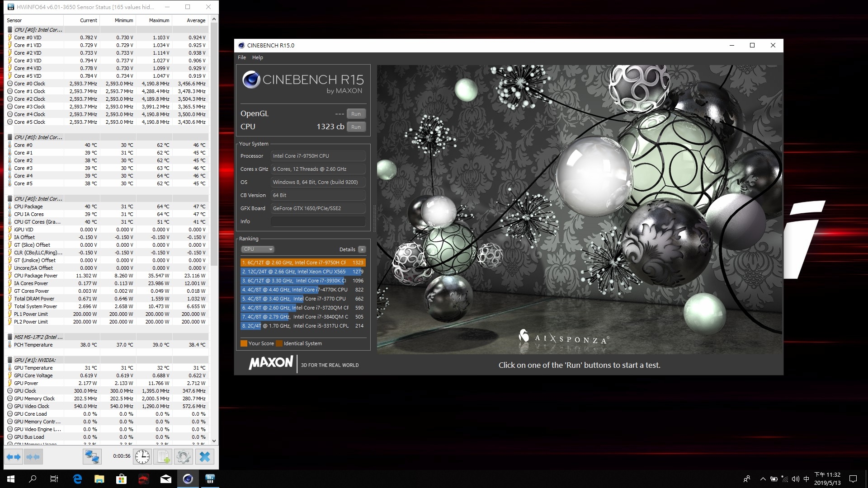Click the empty Info input field
Viewport: 868px width, 488px height.
(x=318, y=221)
